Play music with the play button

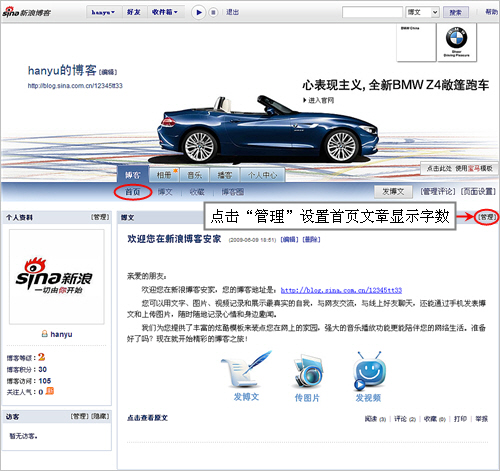(199, 12)
